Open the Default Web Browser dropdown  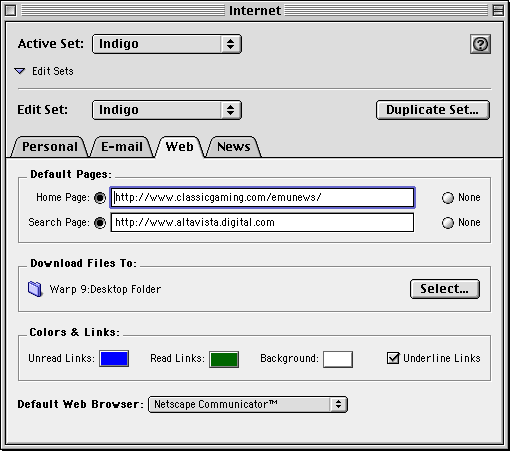pos(248,404)
